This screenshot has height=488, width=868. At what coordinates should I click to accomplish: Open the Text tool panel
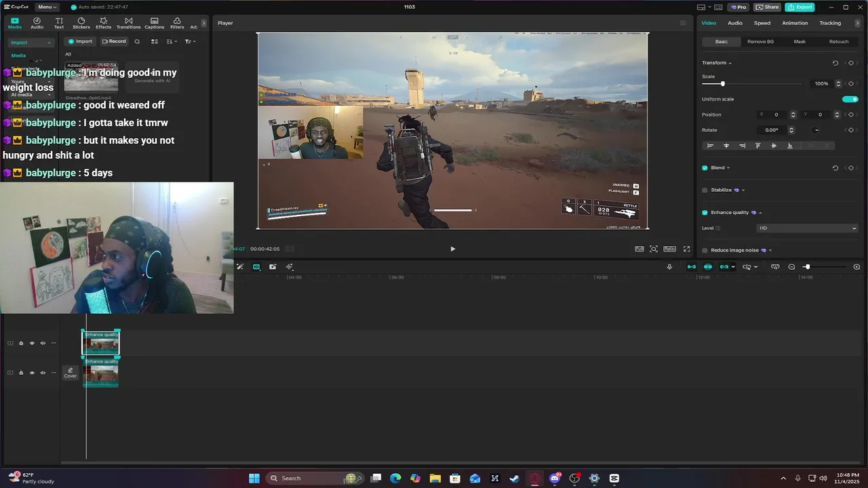coord(59,23)
